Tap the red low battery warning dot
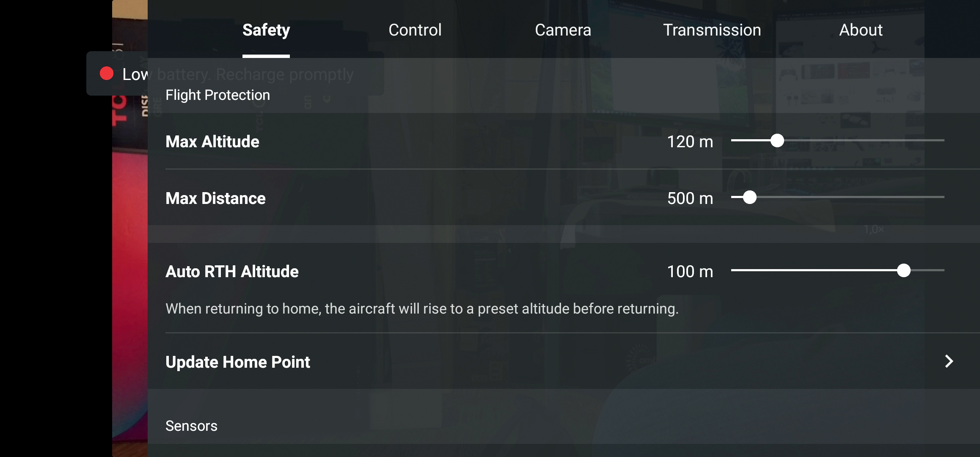980x457 pixels. click(107, 73)
